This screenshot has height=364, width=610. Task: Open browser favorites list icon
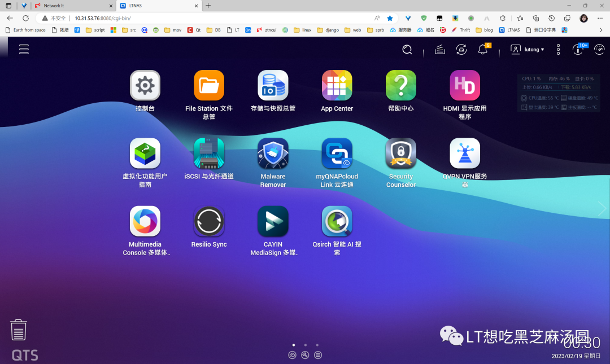520,18
